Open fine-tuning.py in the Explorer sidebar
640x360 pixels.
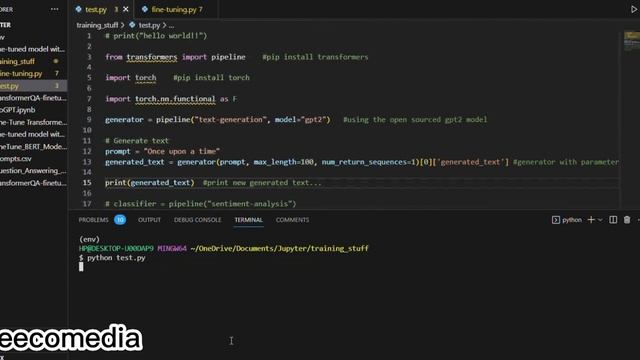click(33, 73)
